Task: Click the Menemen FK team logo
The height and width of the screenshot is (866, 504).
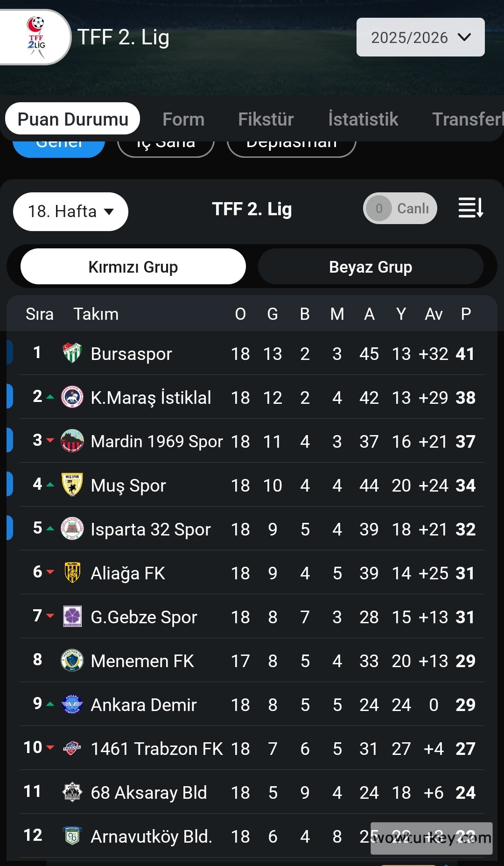Action: [x=72, y=661]
